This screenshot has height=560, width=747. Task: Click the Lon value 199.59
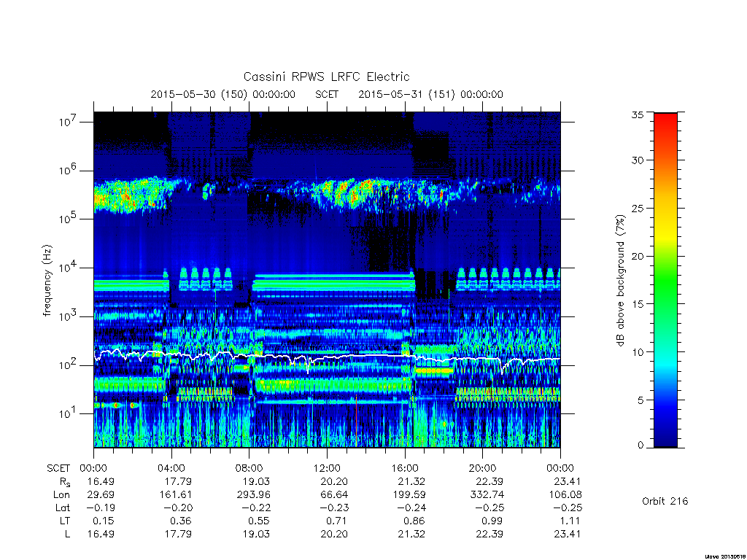pos(409,495)
